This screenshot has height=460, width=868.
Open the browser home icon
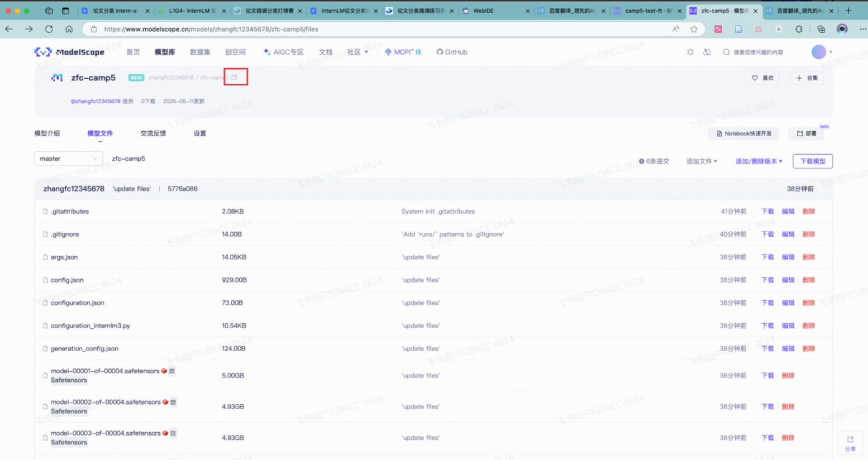69,29
